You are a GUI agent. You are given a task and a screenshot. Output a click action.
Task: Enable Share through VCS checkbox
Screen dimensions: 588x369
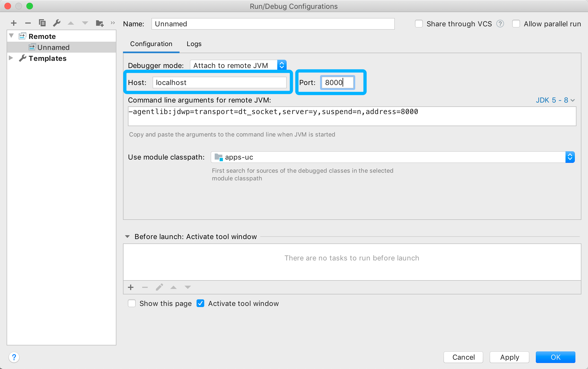click(x=419, y=24)
